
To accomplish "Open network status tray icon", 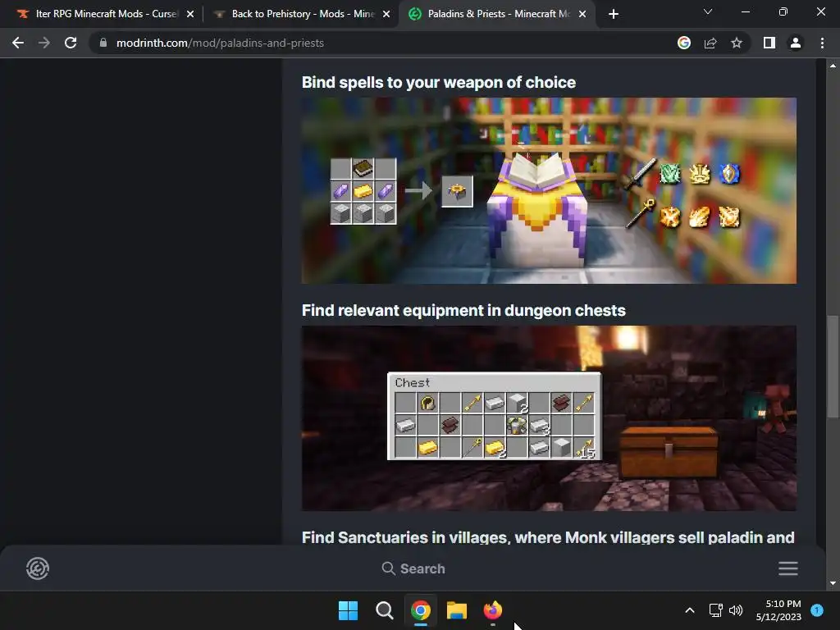I will click(715, 610).
